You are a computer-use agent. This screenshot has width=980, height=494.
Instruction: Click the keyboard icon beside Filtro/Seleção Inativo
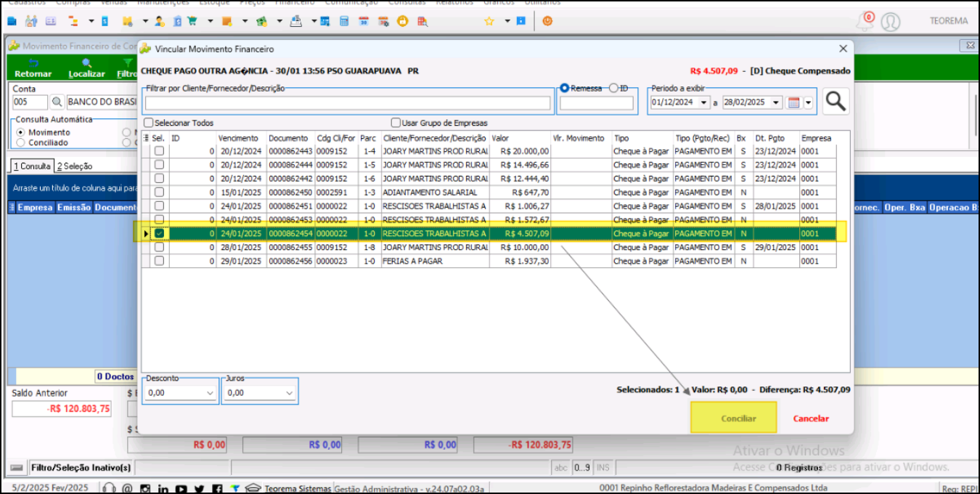pos(16,467)
